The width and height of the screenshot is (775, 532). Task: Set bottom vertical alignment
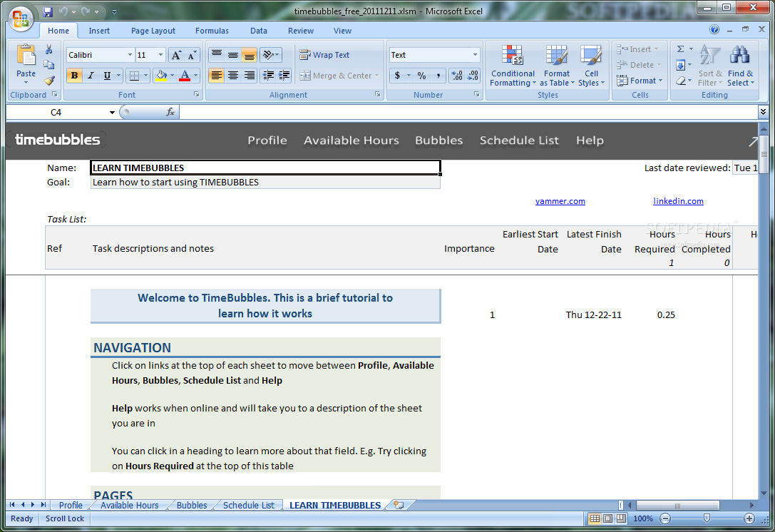coord(249,55)
